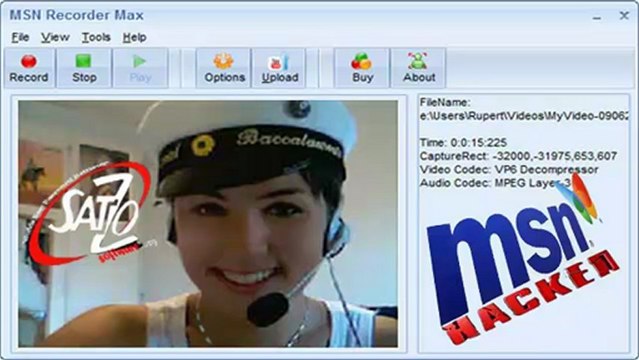Close the MSN Recorder Max window
Screen dimensions: 639x360
(624, 16)
